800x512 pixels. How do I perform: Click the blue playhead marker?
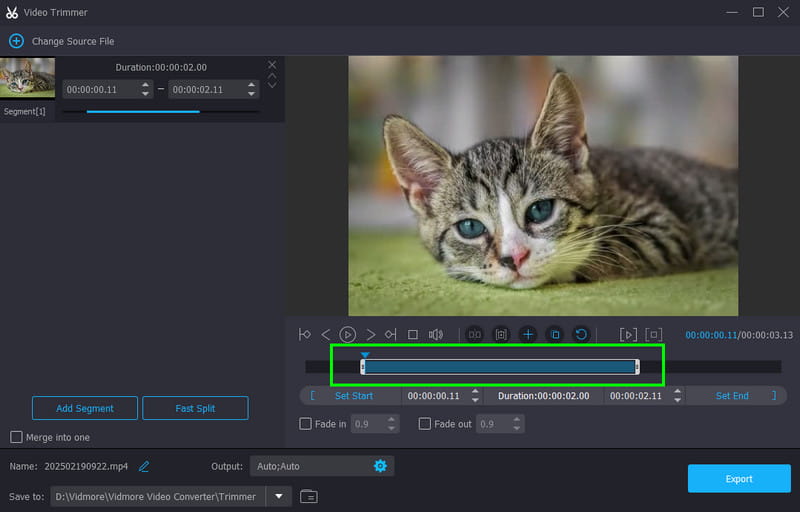tap(365, 355)
